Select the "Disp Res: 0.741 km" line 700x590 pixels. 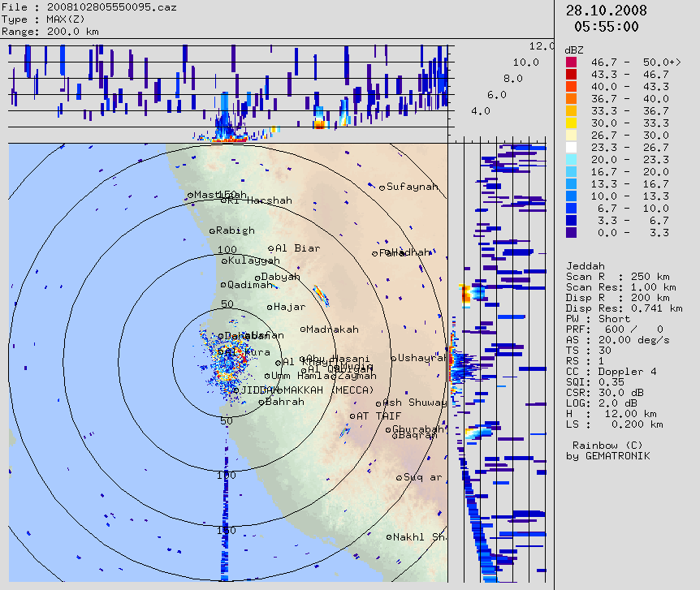tap(624, 308)
